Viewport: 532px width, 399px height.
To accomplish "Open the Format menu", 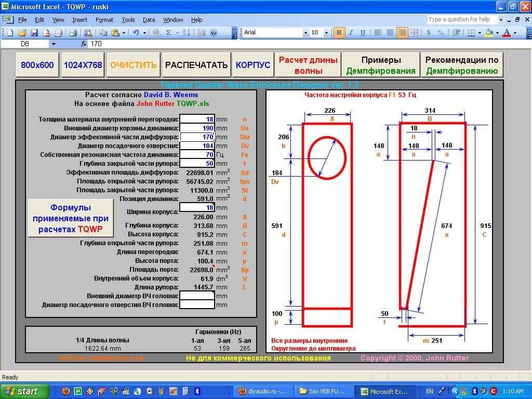I will point(104,20).
